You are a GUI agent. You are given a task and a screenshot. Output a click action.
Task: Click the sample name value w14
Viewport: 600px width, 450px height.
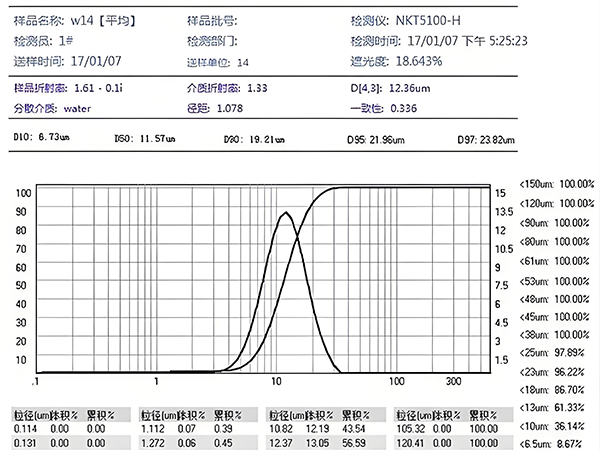coord(82,20)
